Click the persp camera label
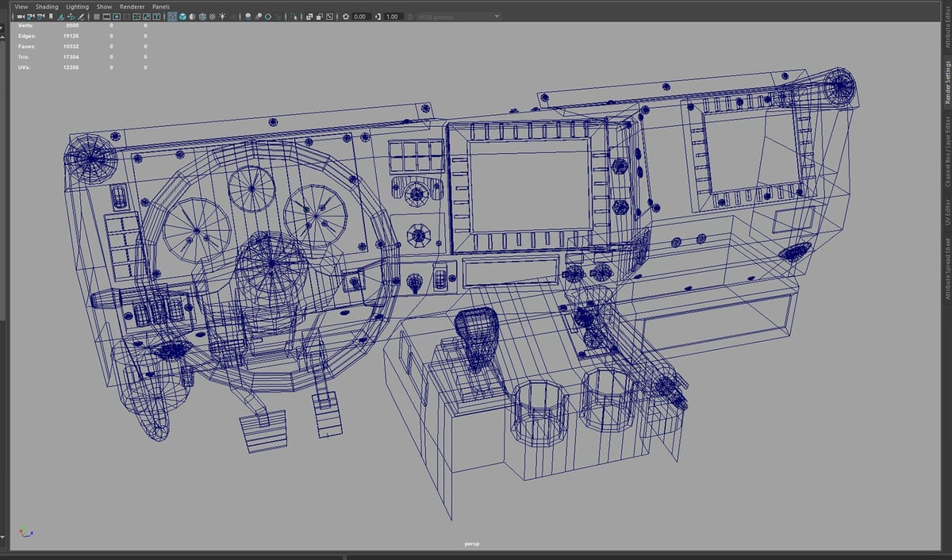The width and height of the screenshot is (952, 560). pyautogui.click(x=472, y=544)
